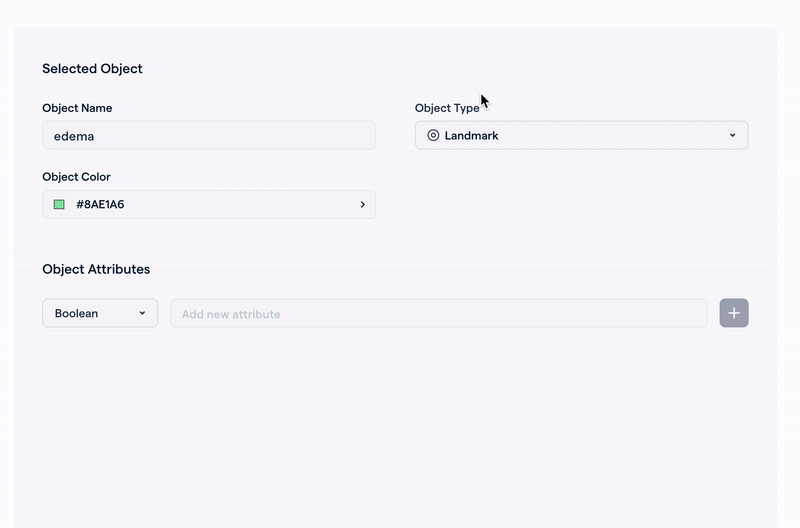800x528 pixels.
Task: Click the plus icon to add attribute
Action: (x=734, y=313)
